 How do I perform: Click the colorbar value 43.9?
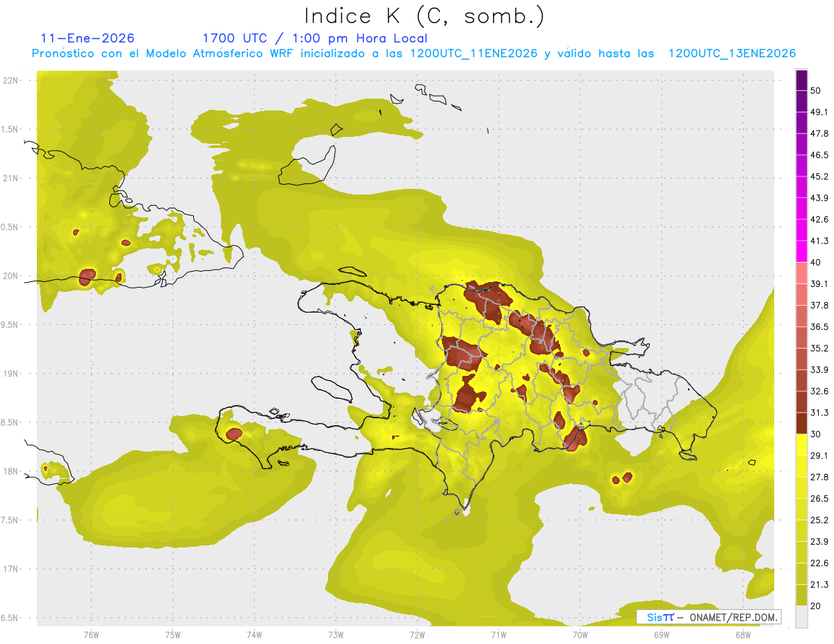coord(819,198)
